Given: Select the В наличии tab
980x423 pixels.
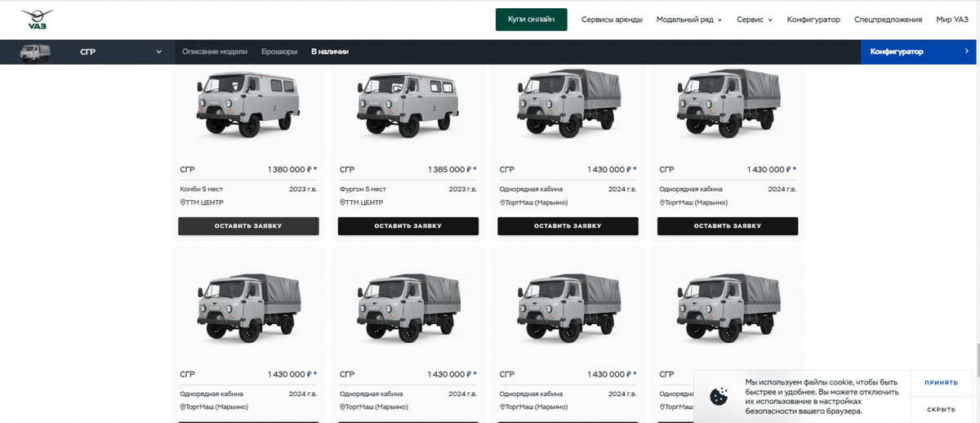Looking at the screenshot, I should tap(330, 51).
